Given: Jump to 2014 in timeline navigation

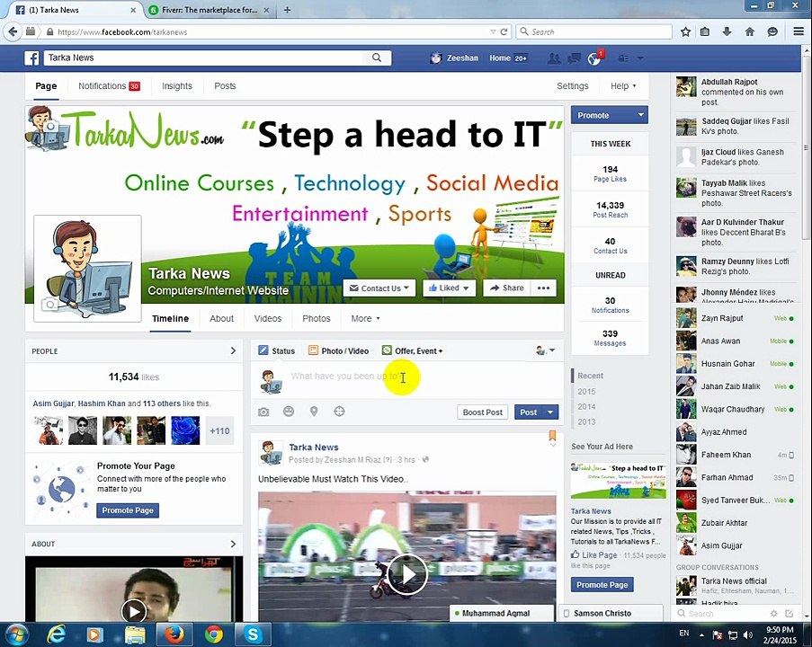Looking at the screenshot, I should click(586, 407).
